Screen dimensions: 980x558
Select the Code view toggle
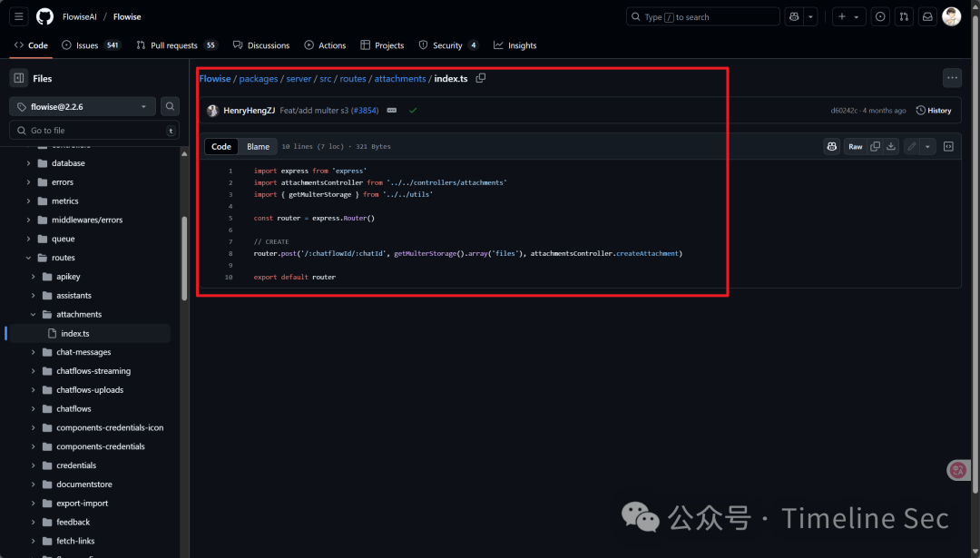coord(221,146)
